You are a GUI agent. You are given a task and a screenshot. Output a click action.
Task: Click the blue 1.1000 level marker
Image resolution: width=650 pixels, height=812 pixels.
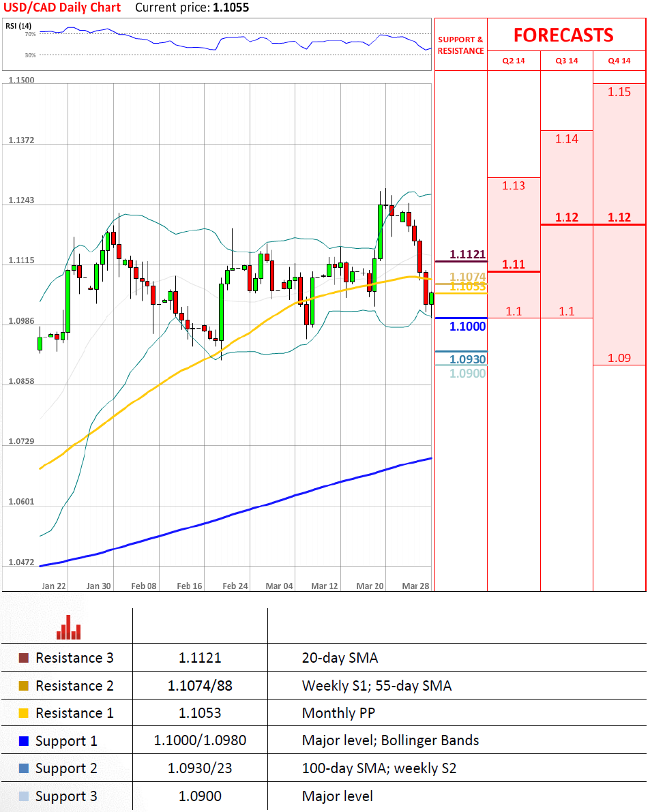[468, 327]
